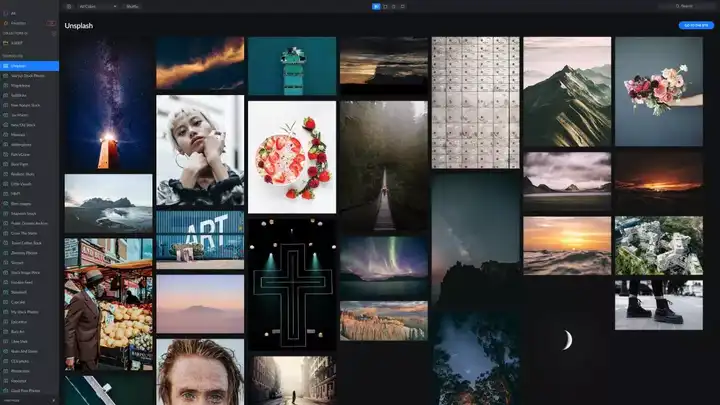
Task: Switch to the second view mode icon
Action: pyautogui.click(x=385, y=6)
